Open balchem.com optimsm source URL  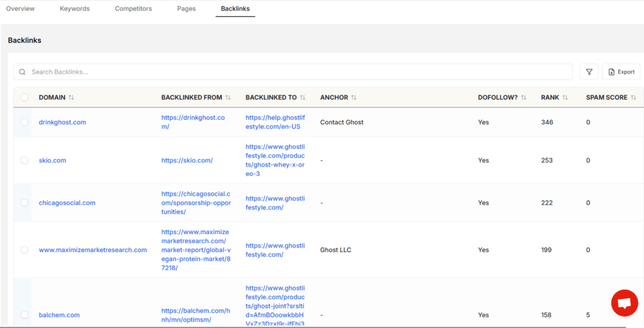(196, 315)
